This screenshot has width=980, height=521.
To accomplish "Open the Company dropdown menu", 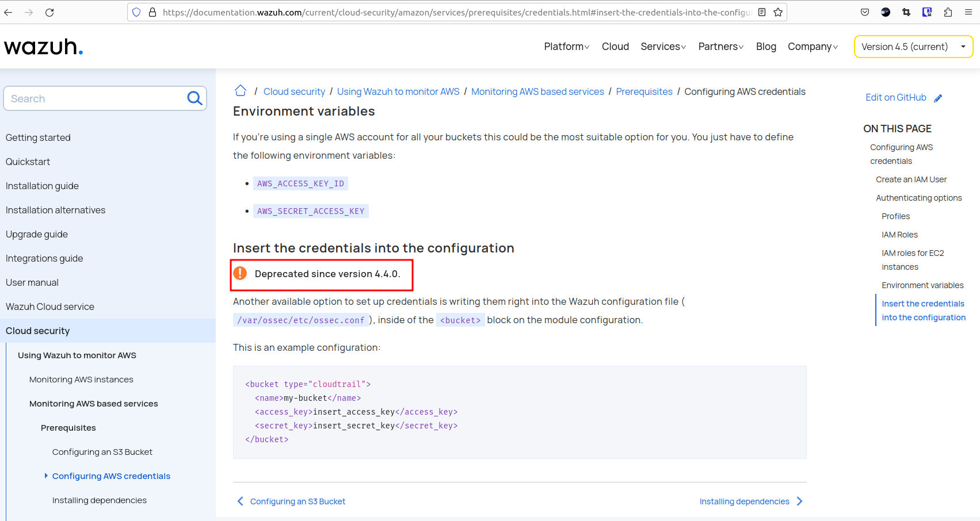I will pyautogui.click(x=813, y=47).
